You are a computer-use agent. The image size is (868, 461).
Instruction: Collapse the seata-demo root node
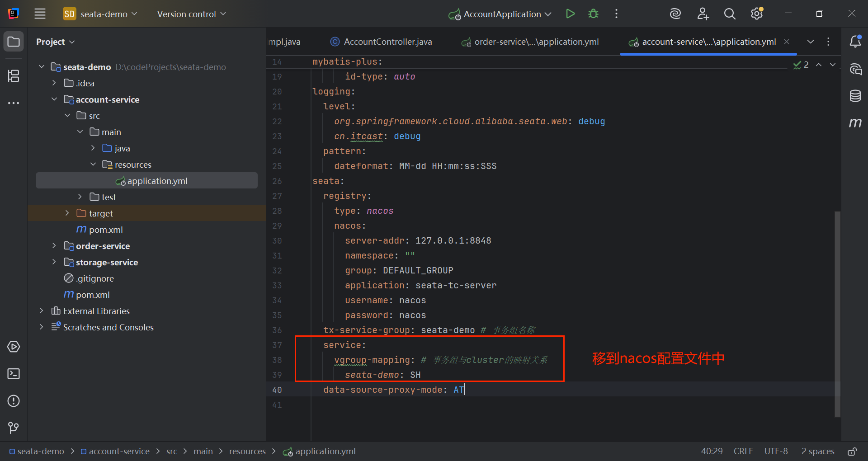(x=42, y=67)
